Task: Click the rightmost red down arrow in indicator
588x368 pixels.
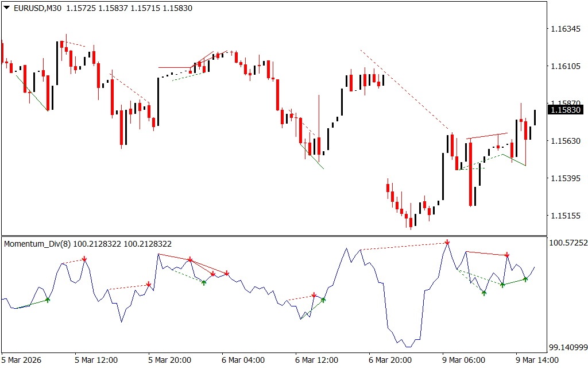Action: point(507,254)
